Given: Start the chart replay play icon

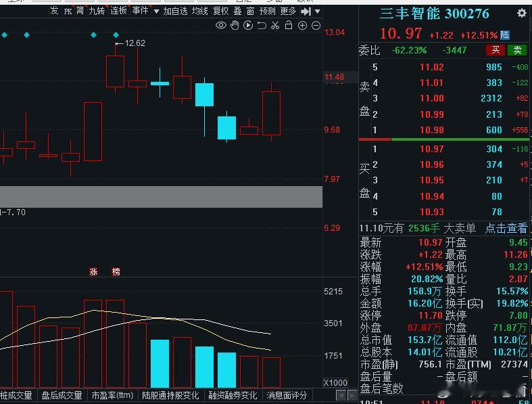Looking at the screenshot, I should pos(248,25).
